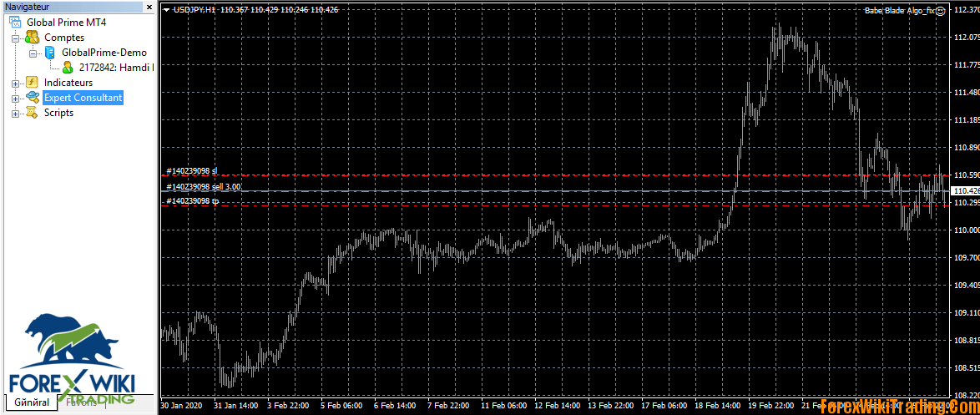Click the 110.890 price axis value
The image size is (980, 415).
pyautogui.click(x=967, y=148)
